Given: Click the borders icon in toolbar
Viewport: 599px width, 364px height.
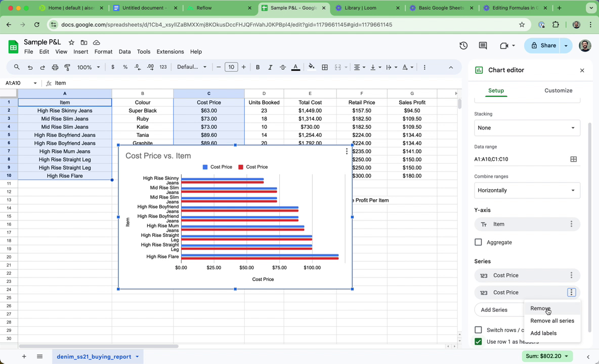Looking at the screenshot, I should pyautogui.click(x=325, y=67).
